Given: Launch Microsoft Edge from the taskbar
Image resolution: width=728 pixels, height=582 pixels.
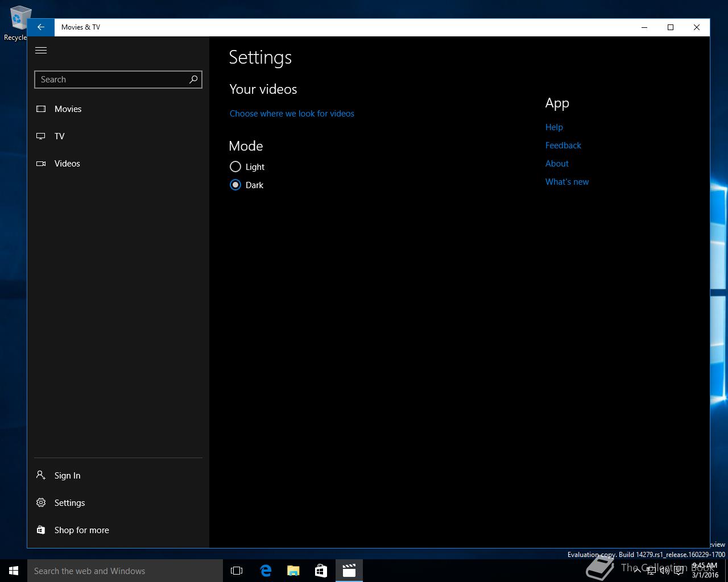Looking at the screenshot, I should tap(266, 571).
